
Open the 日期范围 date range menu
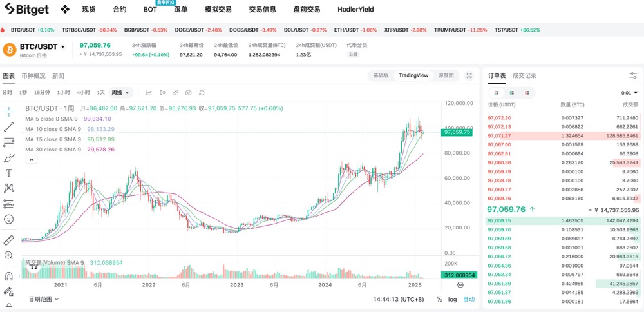(43, 299)
